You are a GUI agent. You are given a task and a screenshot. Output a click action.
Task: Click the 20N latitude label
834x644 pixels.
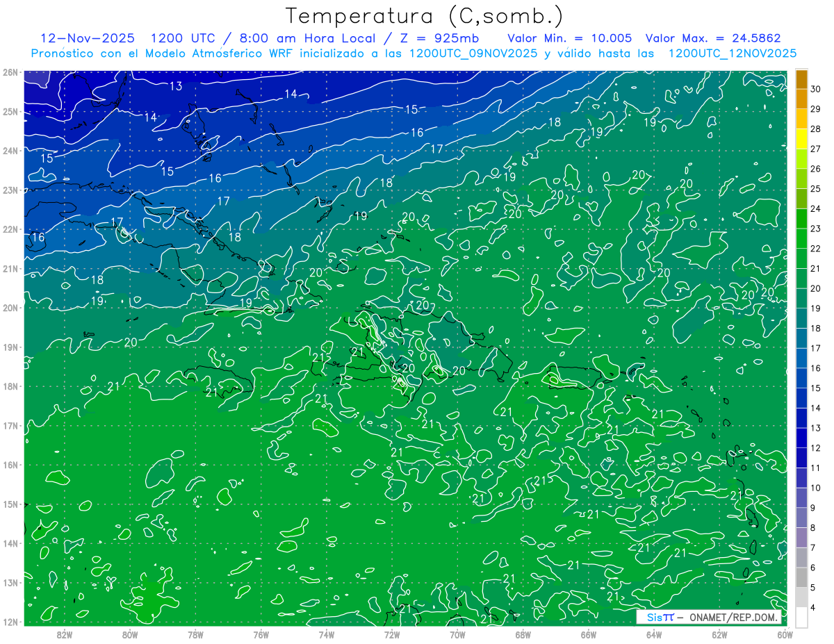click(10, 308)
